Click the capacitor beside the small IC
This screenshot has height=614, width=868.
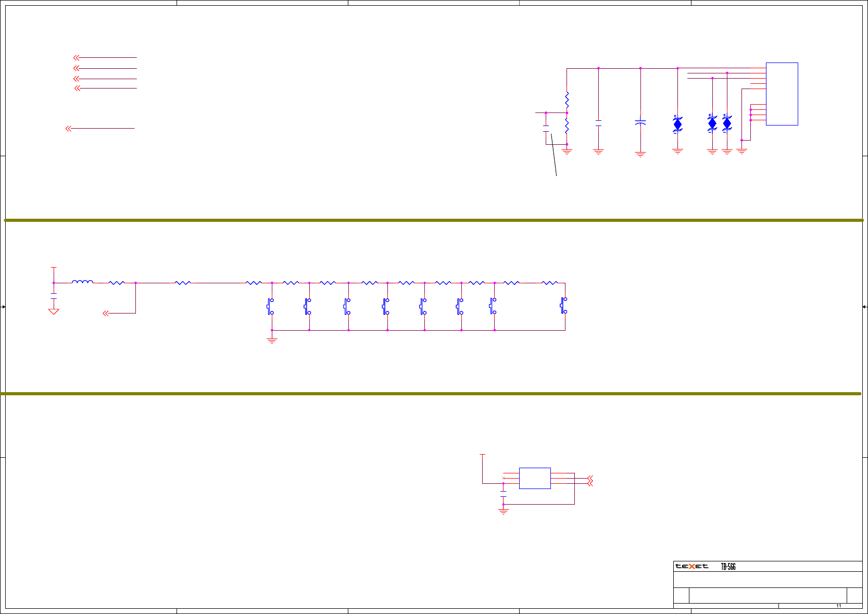503,493
